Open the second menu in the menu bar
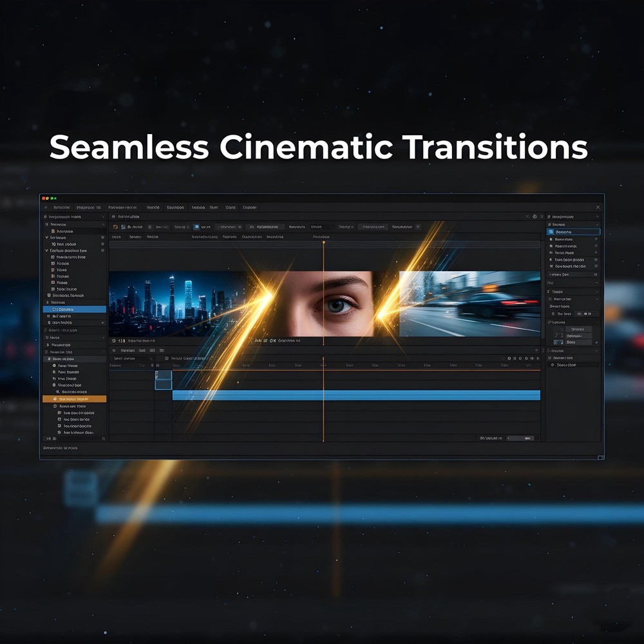 [x=90, y=207]
